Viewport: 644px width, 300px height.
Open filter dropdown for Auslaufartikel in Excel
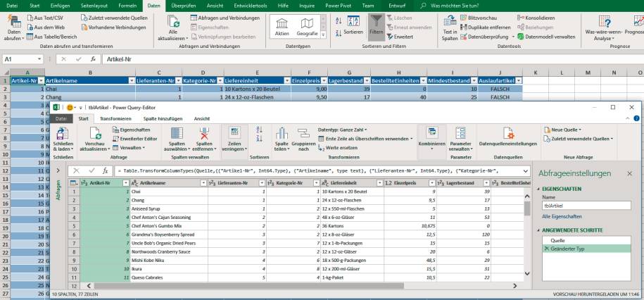pyautogui.click(x=519, y=80)
